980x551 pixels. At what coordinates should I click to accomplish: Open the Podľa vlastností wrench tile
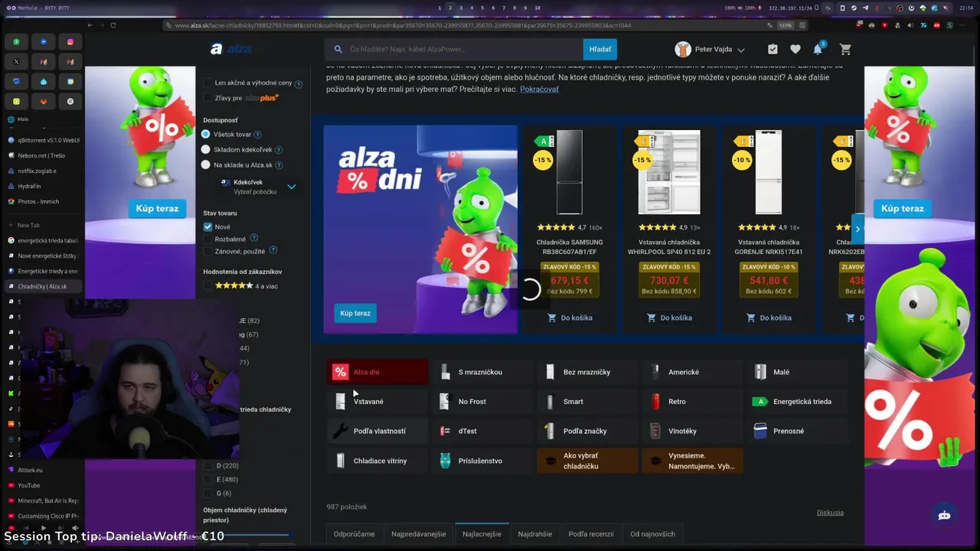377,431
